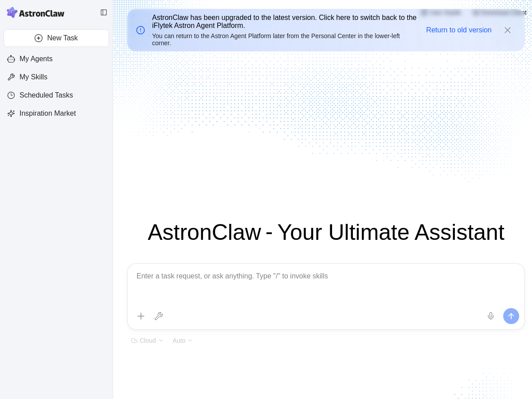Click the AstronClaw logo
Screen dimensions: 532x399
coord(35,13)
